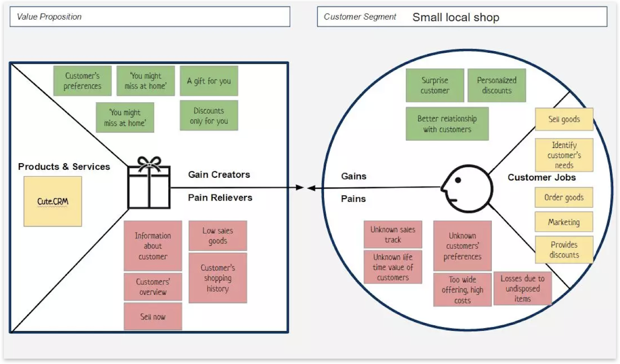
Task: Click Losses due to undisposed items note
Action: coord(522,288)
